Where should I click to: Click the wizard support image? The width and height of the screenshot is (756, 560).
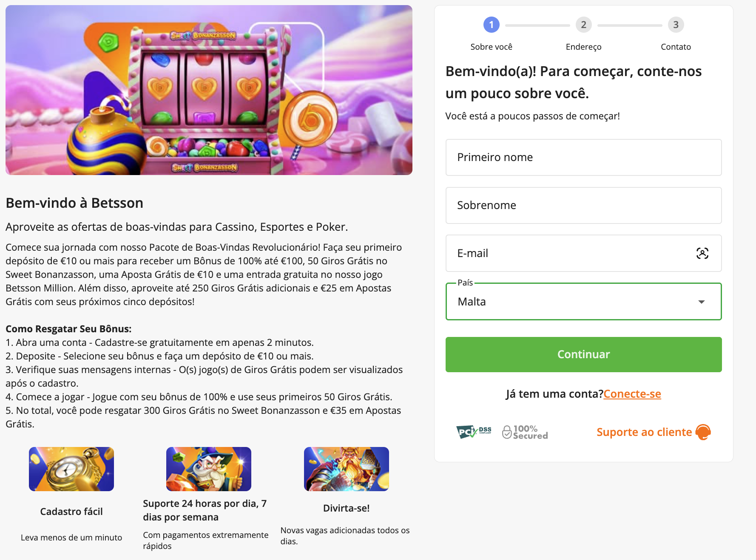point(209,469)
